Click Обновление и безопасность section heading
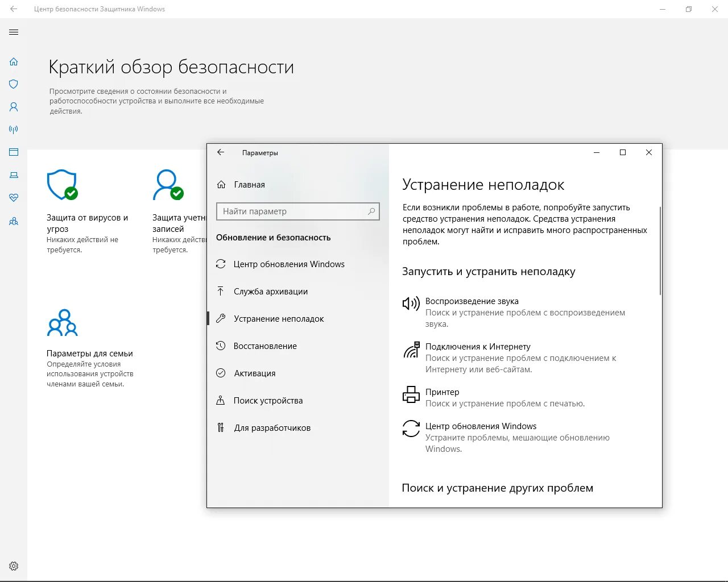The image size is (728, 582). coord(273,238)
